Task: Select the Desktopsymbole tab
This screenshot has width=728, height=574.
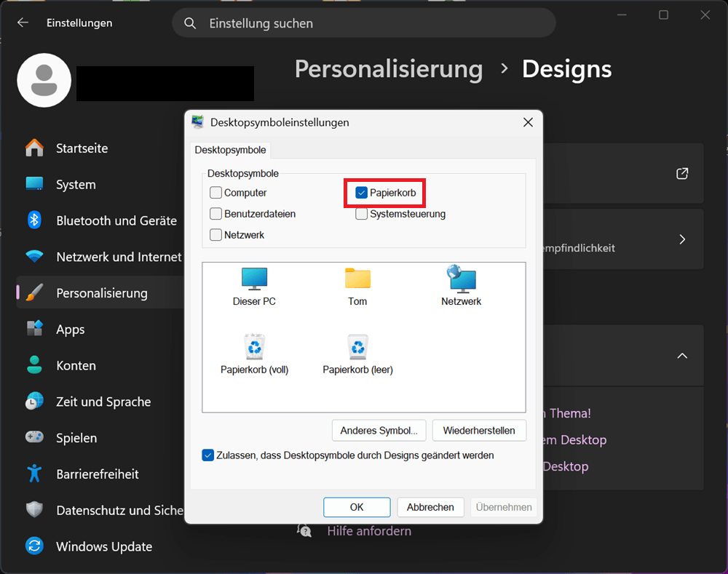Action: pyautogui.click(x=230, y=150)
